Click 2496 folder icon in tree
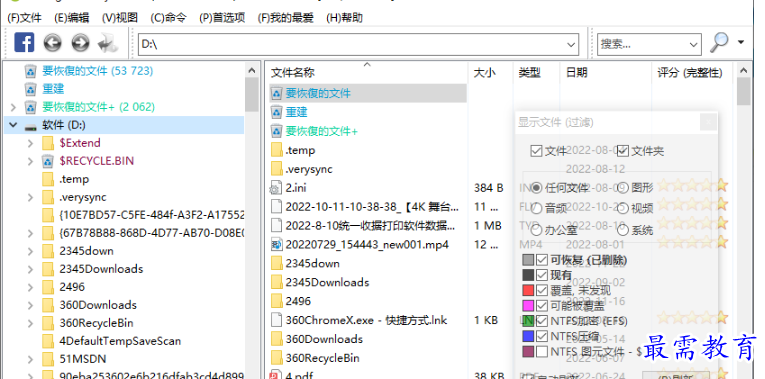The width and height of the screenshot is (765, 379). pos(48,287)
